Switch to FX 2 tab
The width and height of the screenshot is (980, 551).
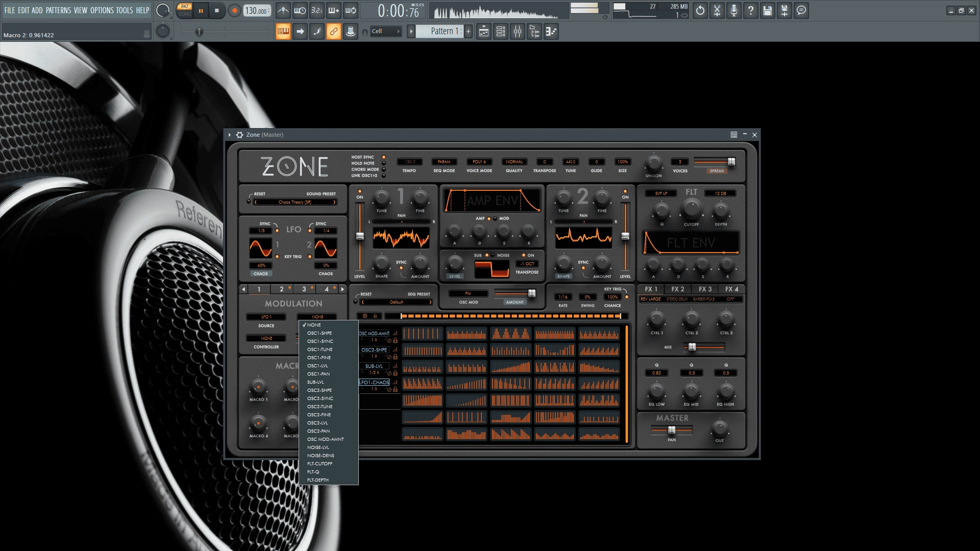(x=678, y=289)
